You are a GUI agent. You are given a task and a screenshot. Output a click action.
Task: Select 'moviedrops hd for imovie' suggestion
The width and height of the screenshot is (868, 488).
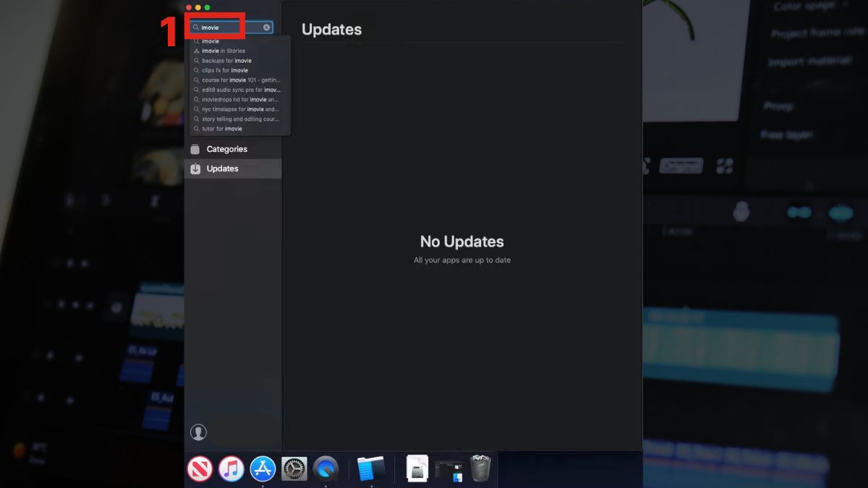240,100
